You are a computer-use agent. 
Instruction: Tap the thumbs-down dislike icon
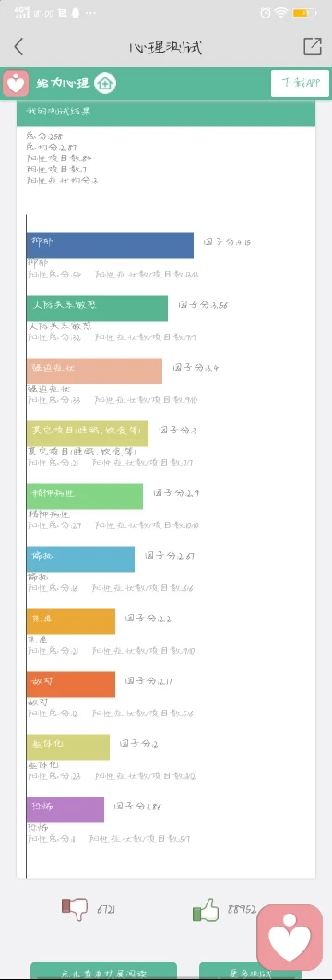coord(74,909)
